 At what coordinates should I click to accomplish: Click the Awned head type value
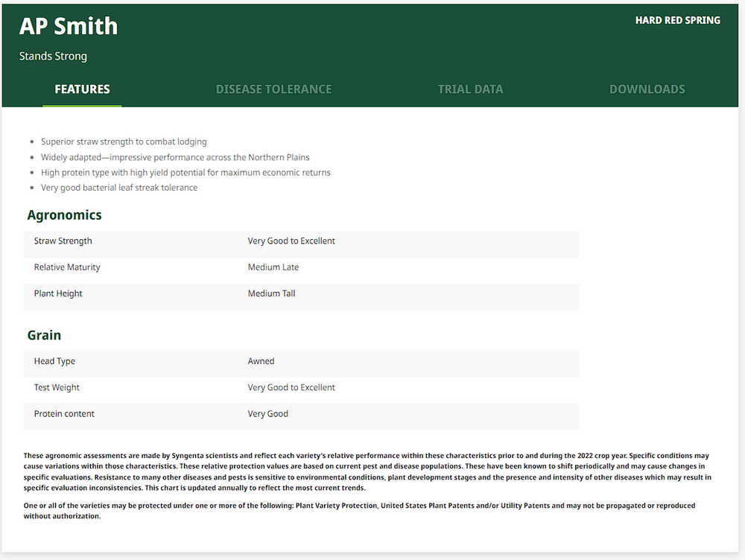click(x=261, y=361)
